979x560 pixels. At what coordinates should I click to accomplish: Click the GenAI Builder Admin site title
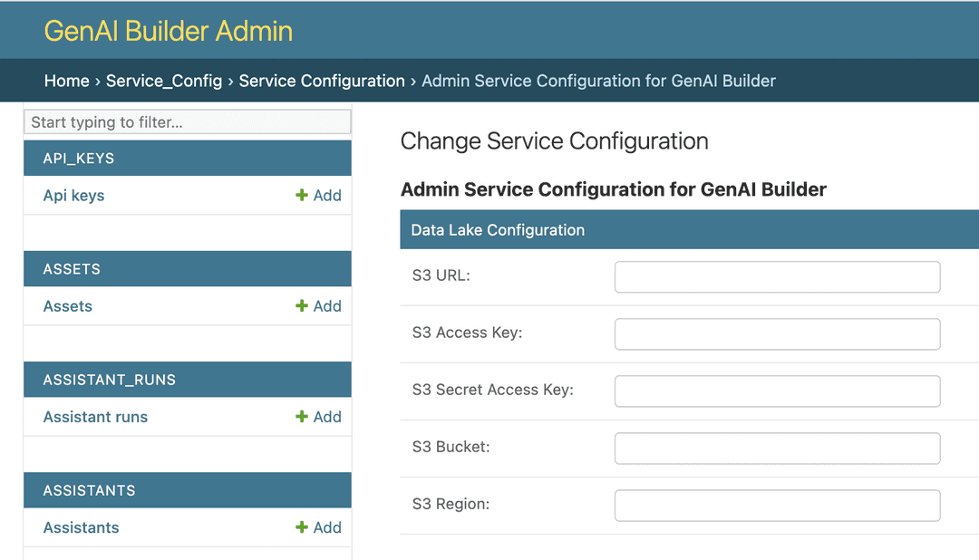pyautogui.click(x=167, y=30)
